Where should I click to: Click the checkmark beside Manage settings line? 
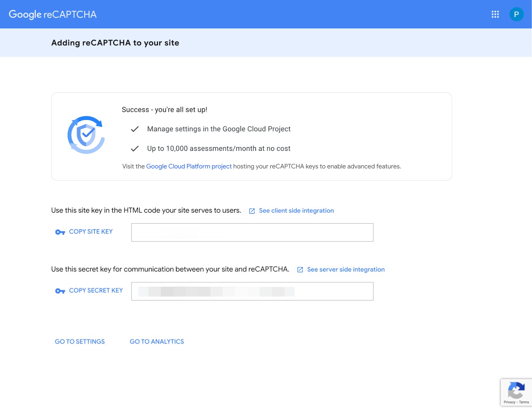(135, 129)
